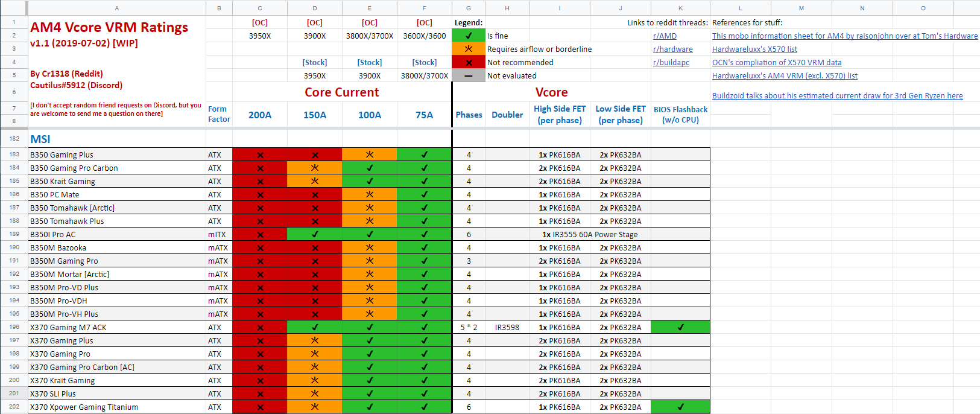Viewport: 980px width, 414px height.
Task: Select column G header
Action: pyautogui.click(x=469, y=8)
